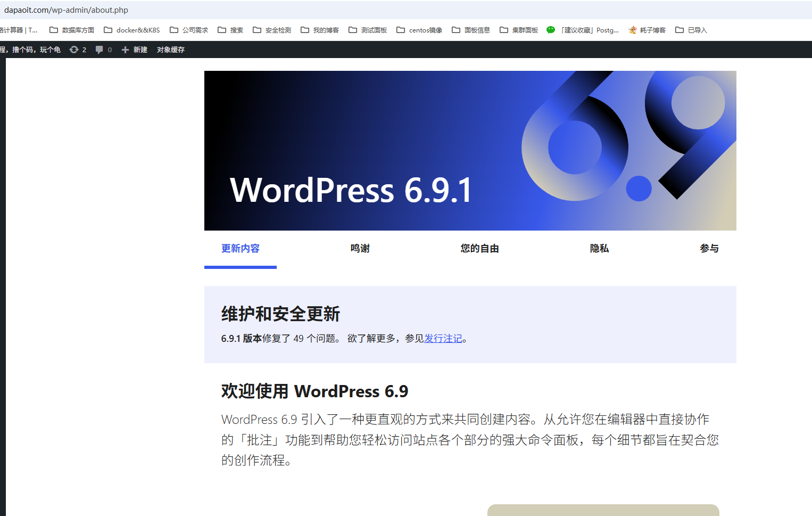
Task: Click the address bar URL
Action: coord(66,10)
